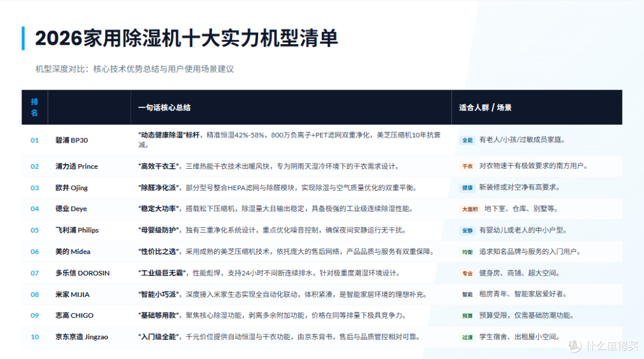Click the “除醛净化派” summary text
Image resolution: width=644 pixels, height=359 pixels.
tap(159, 188)
